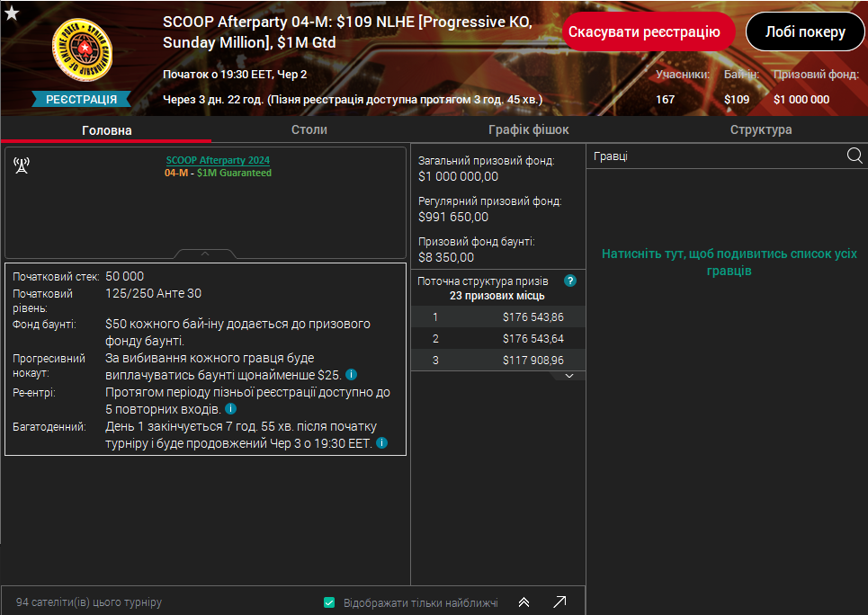Open the SCOOP Afterparty 2024 link
The height and width of the screenshot is (615, 868).
pyautogui.click(x=218, y=160)
